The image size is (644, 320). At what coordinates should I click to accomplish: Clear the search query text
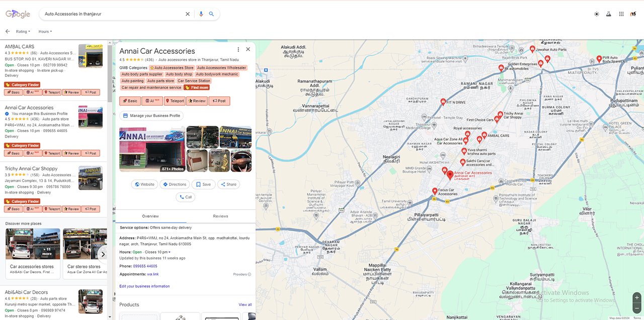(x=188, y=14)
